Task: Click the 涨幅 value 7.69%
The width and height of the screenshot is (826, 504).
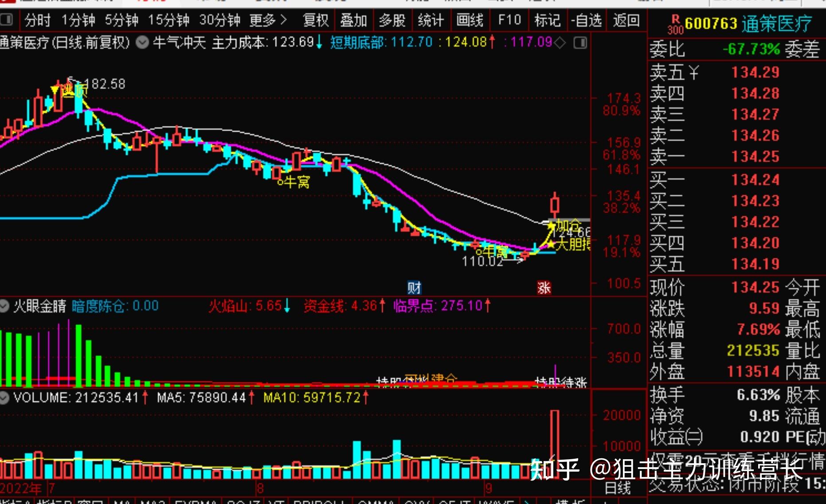Action: pos(759,329)
